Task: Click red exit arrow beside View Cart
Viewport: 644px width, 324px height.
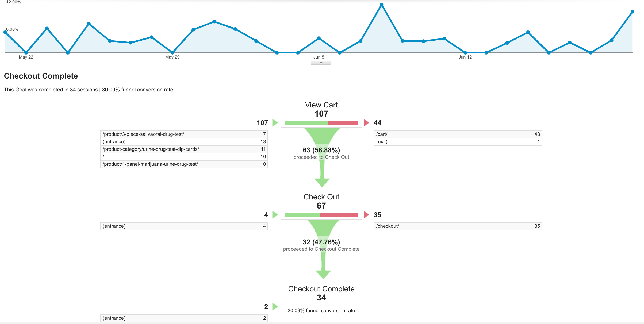Action: (x=367, y=123)
